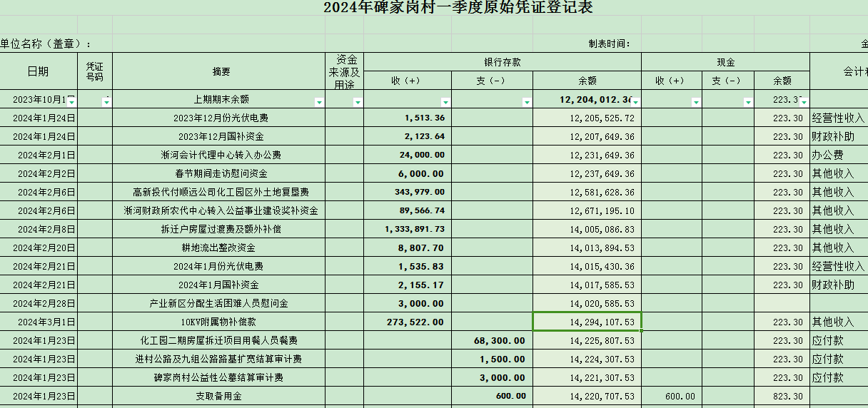
Task: Click the bank balance cell 14,294,107.53
Action: point(587,322)
